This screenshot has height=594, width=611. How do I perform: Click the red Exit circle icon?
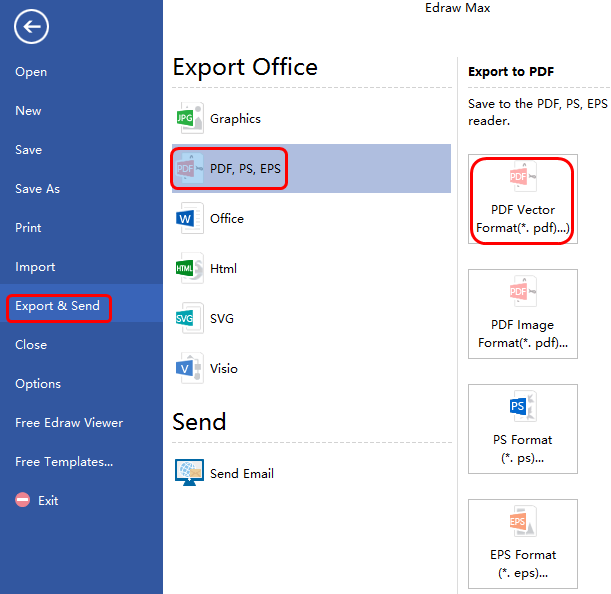click(23, 500)
